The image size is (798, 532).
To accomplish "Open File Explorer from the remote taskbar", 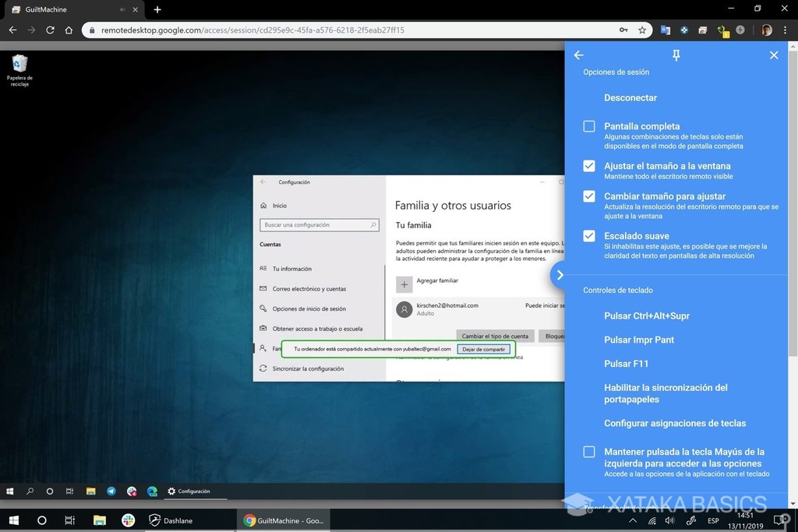I will (x=90, y=491).
